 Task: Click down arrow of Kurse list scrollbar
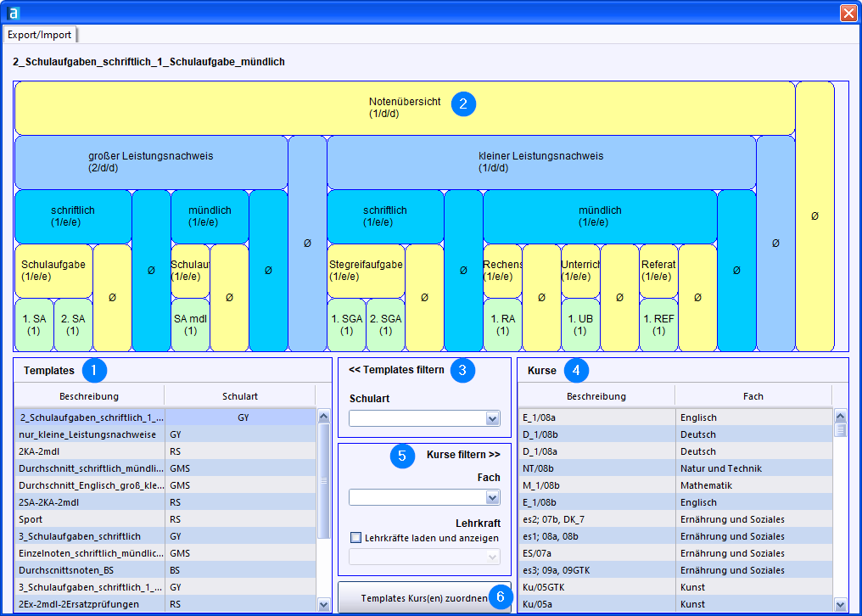pyautogui.click(x=840, y=604)
